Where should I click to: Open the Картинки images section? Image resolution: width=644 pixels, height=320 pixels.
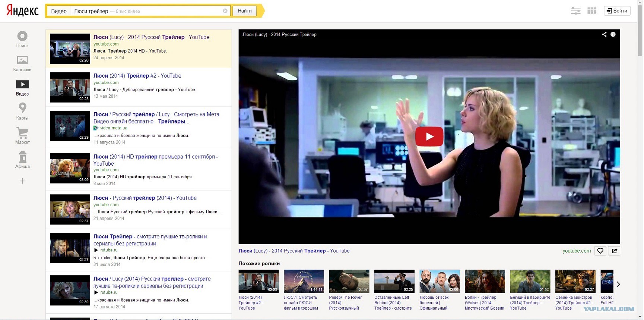pos(22,63)
